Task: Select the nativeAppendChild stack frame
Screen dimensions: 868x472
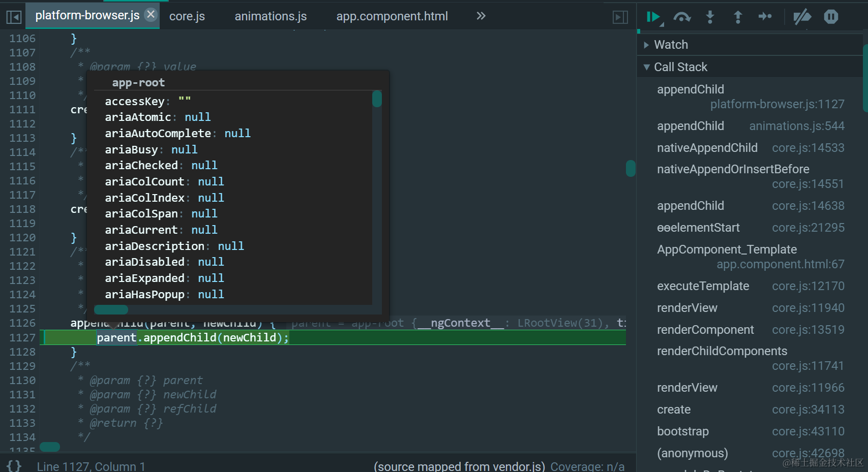Action: coord(751,148)
